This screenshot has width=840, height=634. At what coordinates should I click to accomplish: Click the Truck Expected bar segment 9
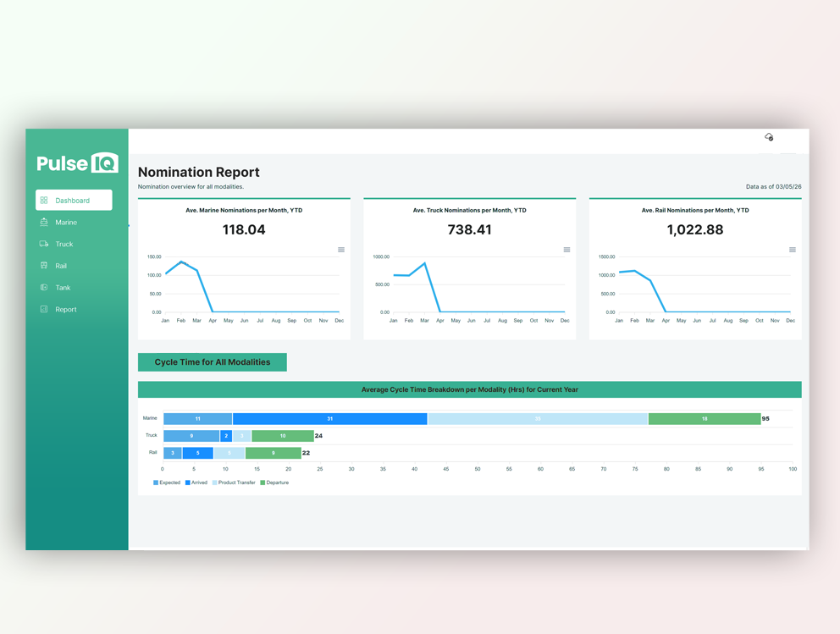pyautogui.click(x=191, y=436)
